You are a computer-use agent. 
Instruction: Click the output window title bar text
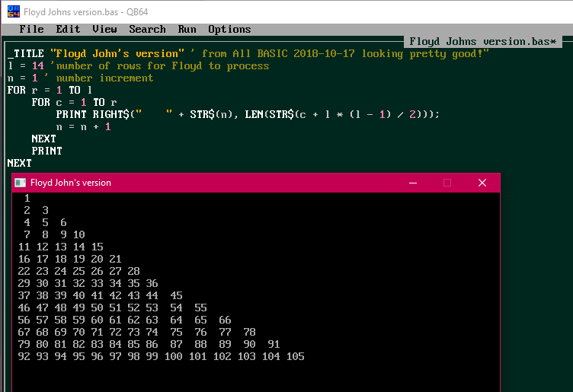[x=71, y=183]
